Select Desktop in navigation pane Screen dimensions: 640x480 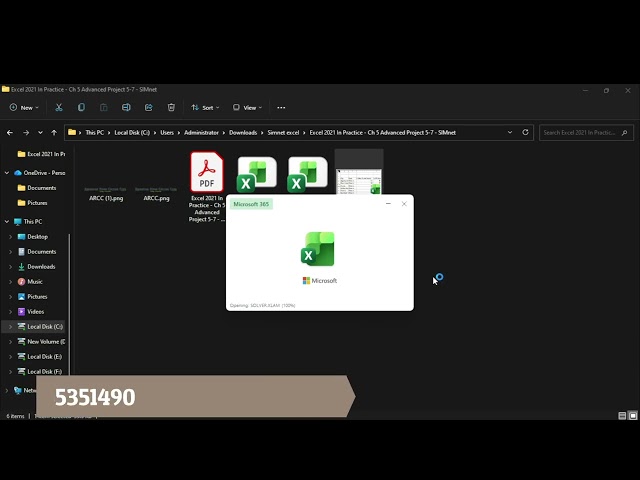[x=33, y=237]
